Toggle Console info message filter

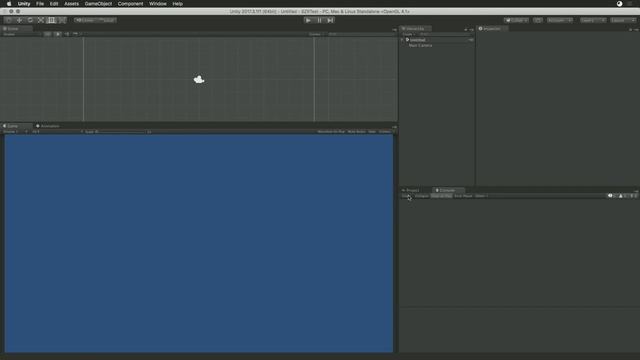click(612, 196)
